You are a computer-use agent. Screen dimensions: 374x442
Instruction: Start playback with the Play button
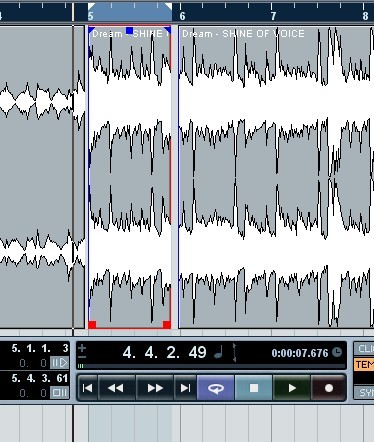(x=292, y=388)
